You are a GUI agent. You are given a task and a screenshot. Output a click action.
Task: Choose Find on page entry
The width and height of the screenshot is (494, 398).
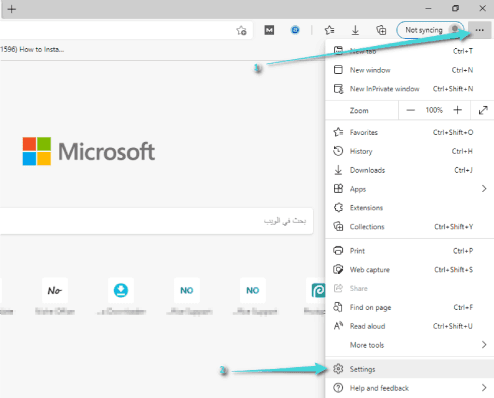click(410, 307)
